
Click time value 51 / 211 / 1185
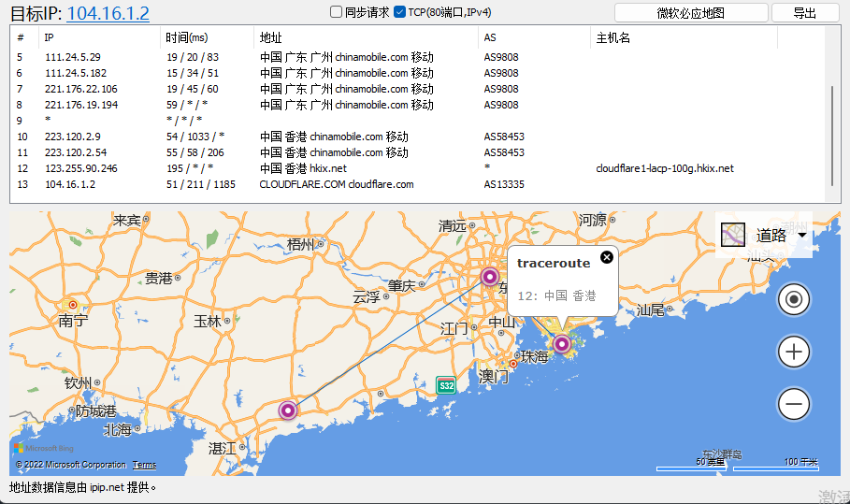[x=200, y=184]
